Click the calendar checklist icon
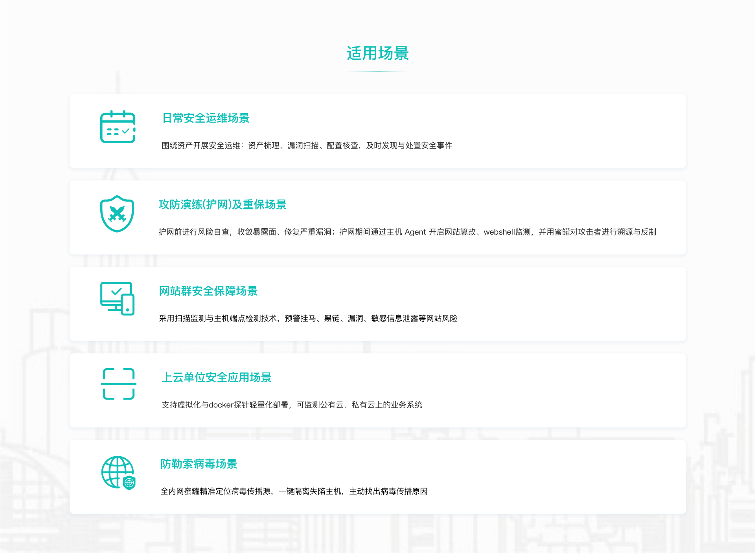Screen dimensions: 756x558 coord(118,127)
